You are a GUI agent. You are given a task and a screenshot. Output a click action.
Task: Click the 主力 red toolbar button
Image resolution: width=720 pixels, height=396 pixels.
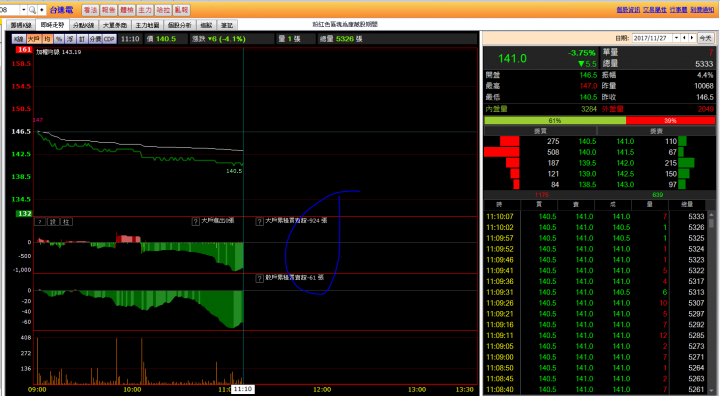(145, 10)
